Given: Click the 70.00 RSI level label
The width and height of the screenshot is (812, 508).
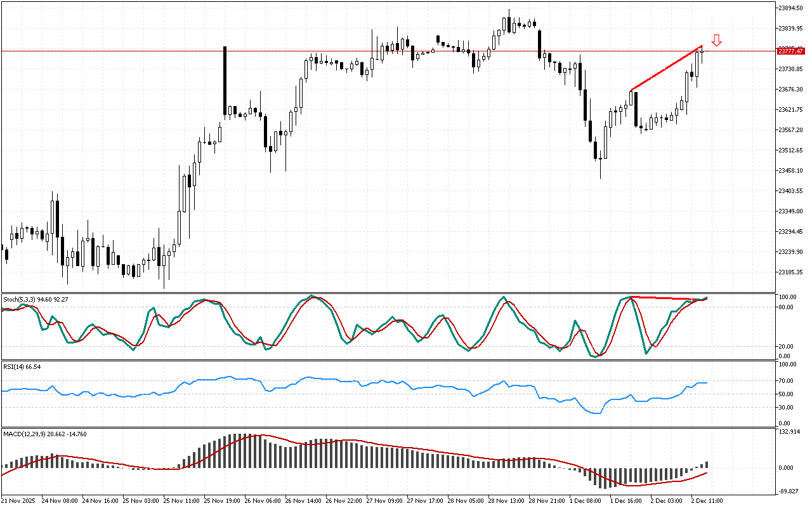Looking at the screenshot, I should tap(787, 381).
